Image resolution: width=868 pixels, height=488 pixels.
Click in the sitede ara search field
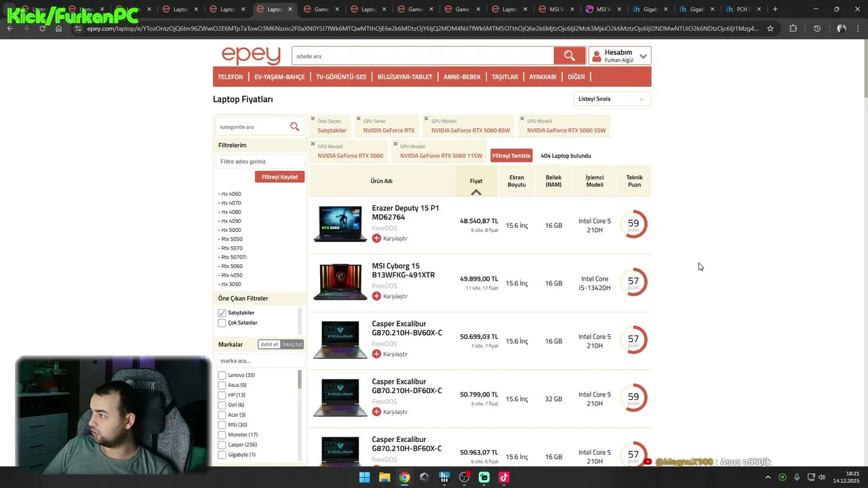click(x=422, y=56)
